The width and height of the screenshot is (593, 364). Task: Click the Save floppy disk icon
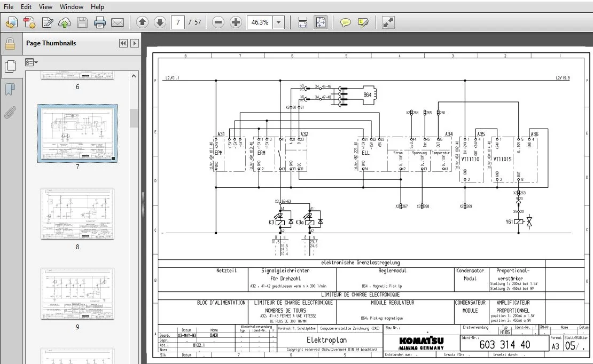tap(82, 22)
